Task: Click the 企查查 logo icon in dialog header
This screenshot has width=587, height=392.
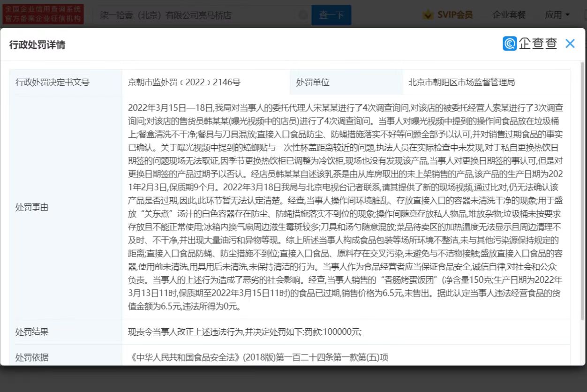Action: pyautogui.click(x=510, y=44)
